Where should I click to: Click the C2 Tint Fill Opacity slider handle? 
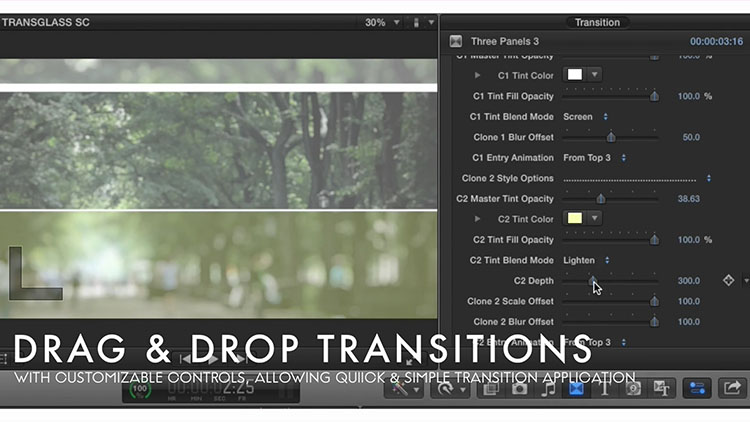coord(654,240)
